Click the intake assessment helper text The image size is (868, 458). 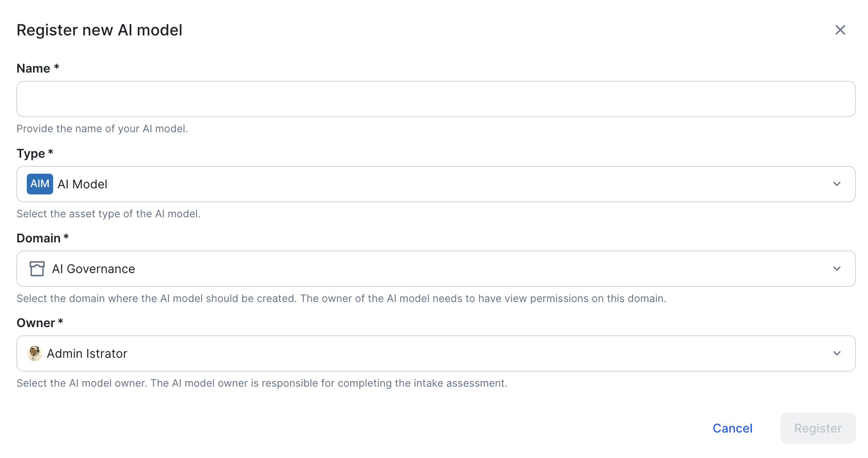[x=262, y=383]
